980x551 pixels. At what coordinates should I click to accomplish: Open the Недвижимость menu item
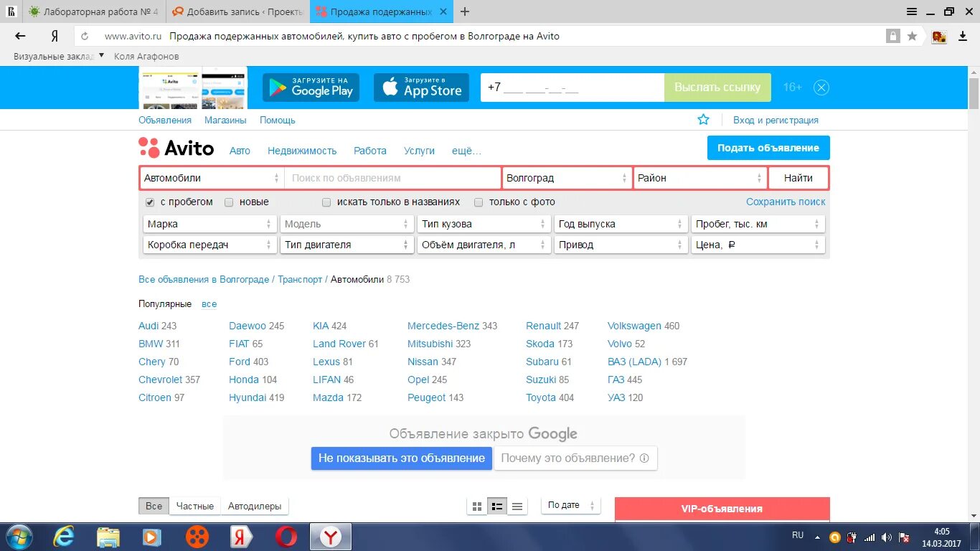coord(302,151)
